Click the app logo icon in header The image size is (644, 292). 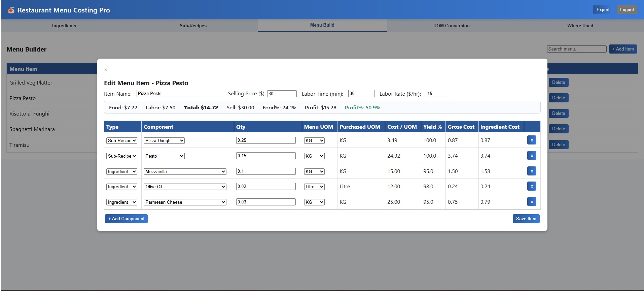[11, 10]
